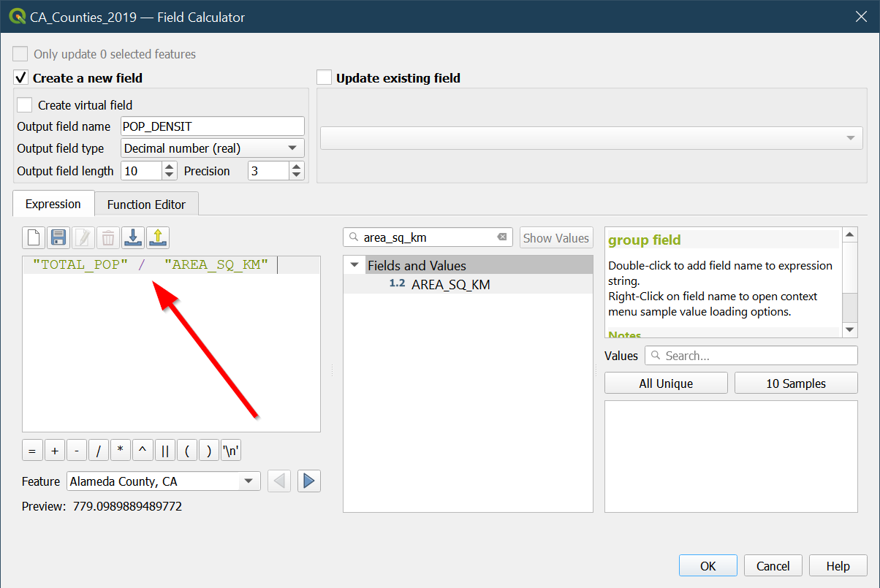Clear the area_sq_km search text

click(x=502, y=237)
